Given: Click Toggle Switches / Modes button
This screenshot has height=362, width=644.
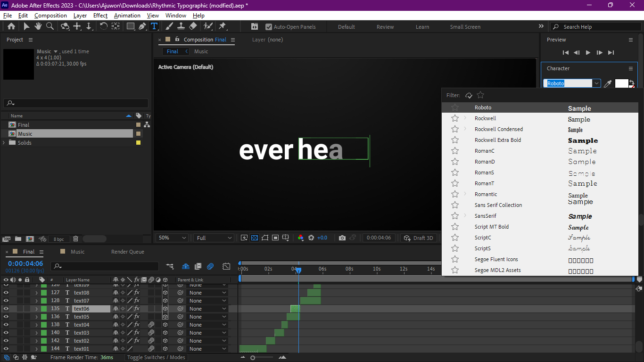Looking at the screenshot, I should [x=156, y=357].
